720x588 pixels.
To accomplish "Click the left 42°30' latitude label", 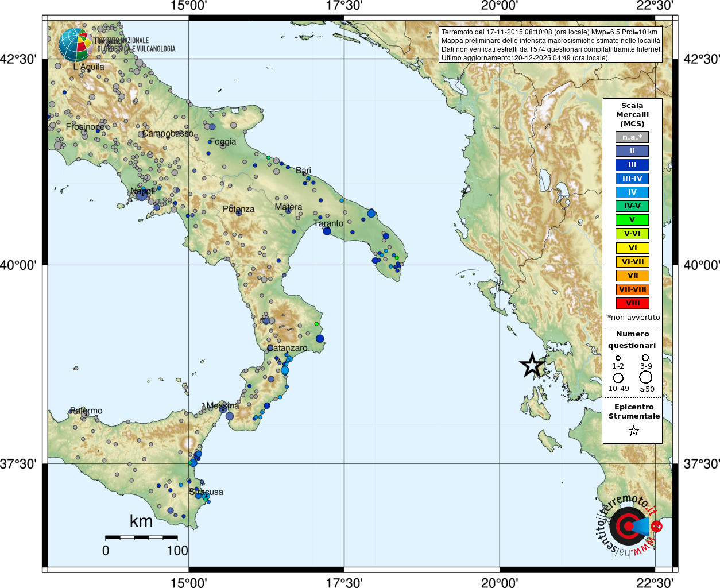I will click(x=18, y=59).
